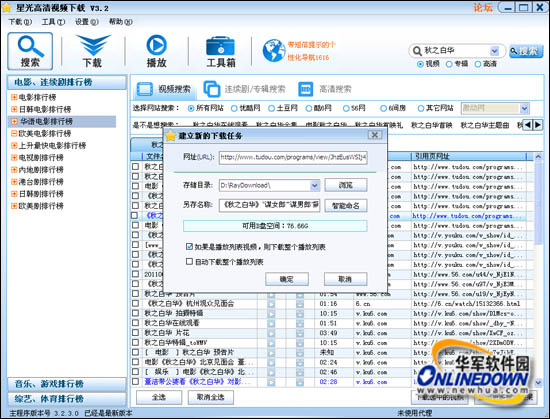Click the results list vertical scrollbar

pyautogui.click(x=538, y=270)
